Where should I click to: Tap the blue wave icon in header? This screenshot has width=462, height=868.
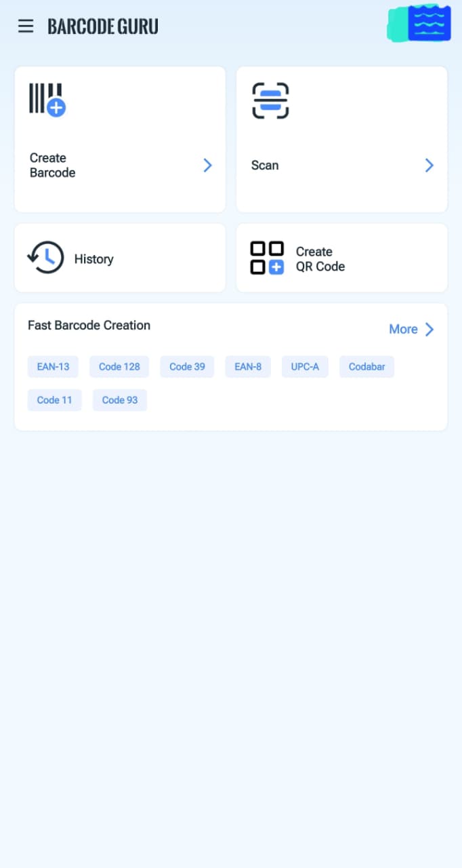[x=429, y=24]
